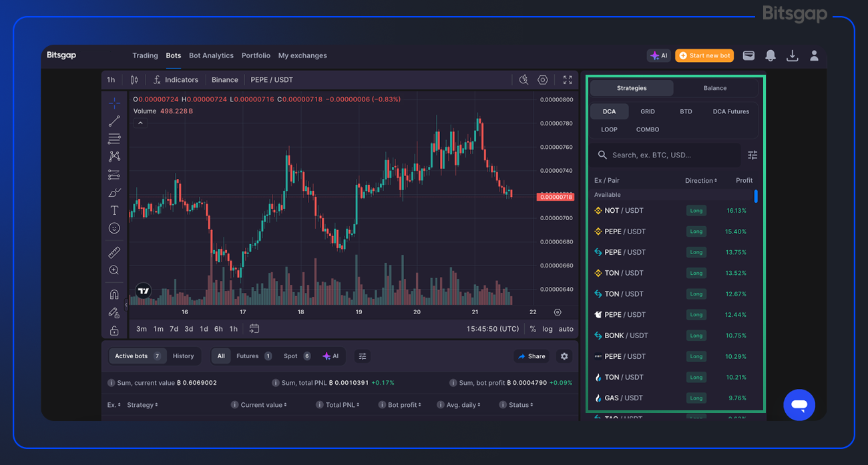This screenshot has height=465, width=868.
Task: Take a chart snapshot with the camera icon
Action: coord(523,79)
